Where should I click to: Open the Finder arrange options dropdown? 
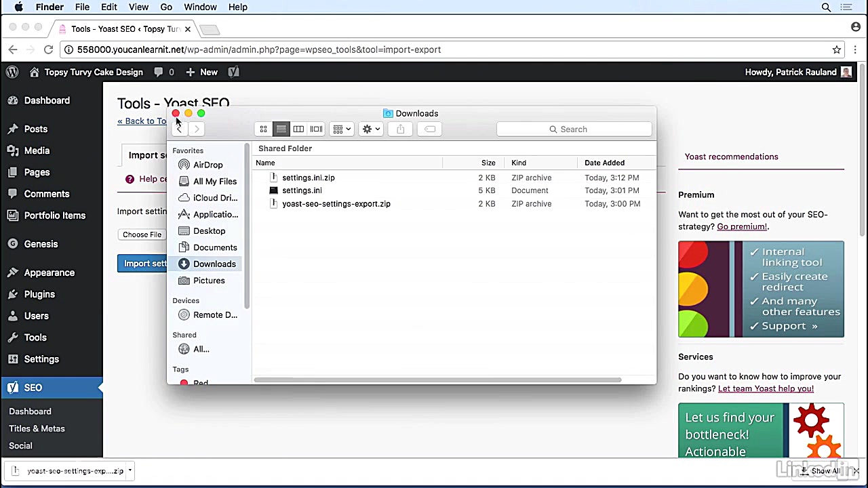point(342,129)
